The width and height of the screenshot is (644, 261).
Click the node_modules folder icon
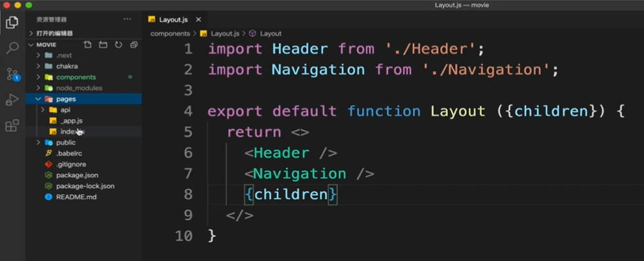[x=49, y=88]
